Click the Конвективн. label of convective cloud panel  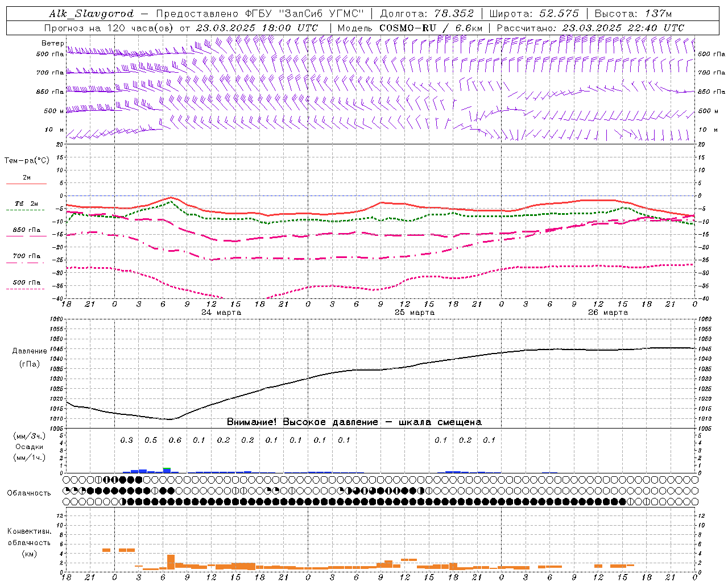pos(29,531)
